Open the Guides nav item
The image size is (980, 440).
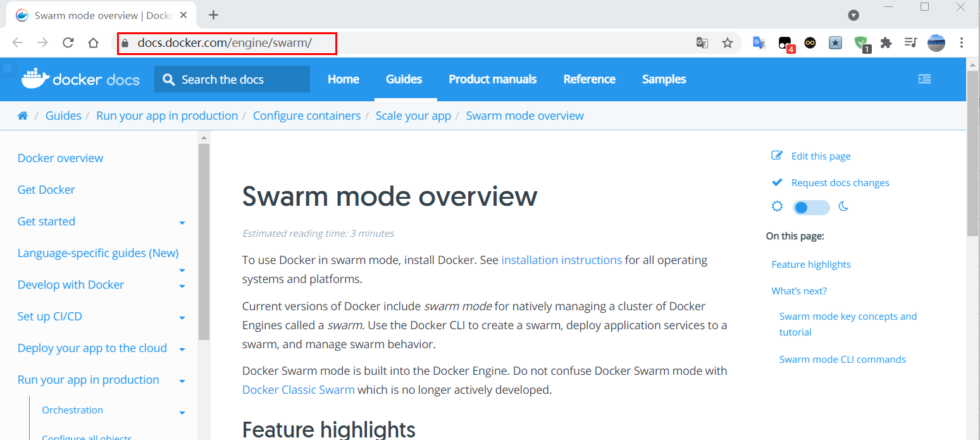coord(404,79)
